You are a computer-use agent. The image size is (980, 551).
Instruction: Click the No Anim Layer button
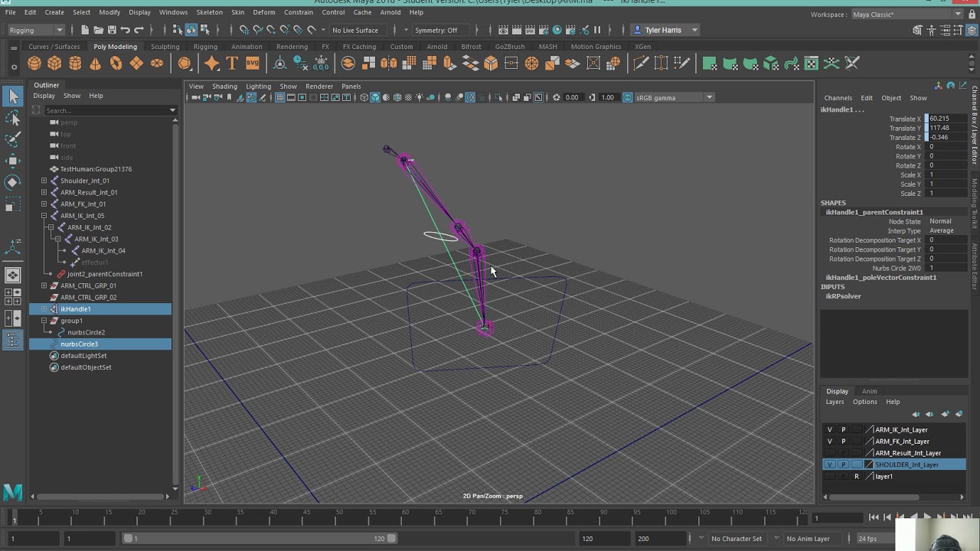click(x=810, y=538)
